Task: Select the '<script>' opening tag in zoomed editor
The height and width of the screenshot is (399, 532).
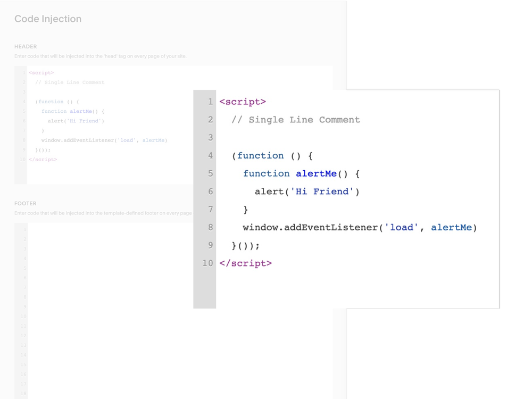Action: coord(243,102)
